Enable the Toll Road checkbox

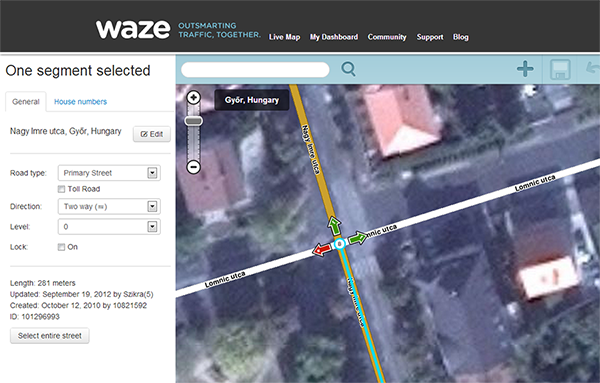61,189
